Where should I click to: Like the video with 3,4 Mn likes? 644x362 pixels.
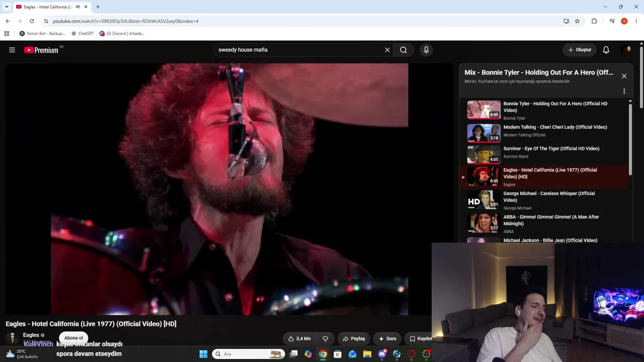[300, 339]
